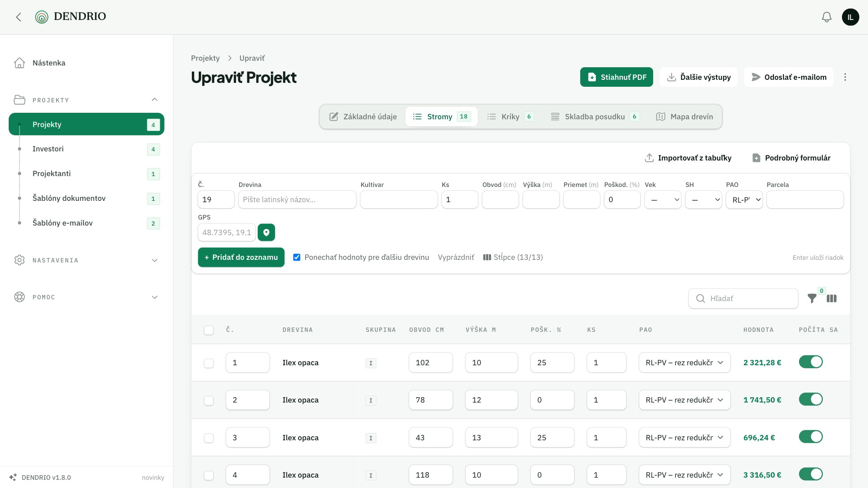Switch off Počíta sa toggle for row 3
The width and height of the screenshot is (868, 488).
[x=811, y=437]
